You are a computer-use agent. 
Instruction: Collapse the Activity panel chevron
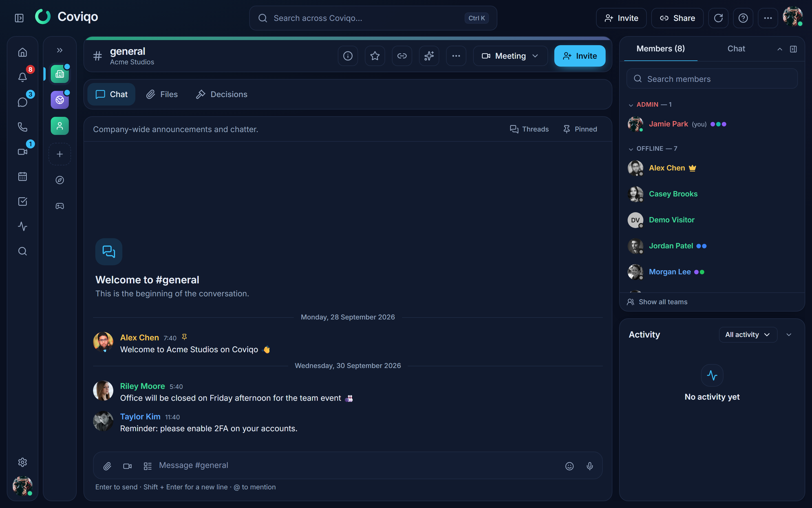[789, 335]
